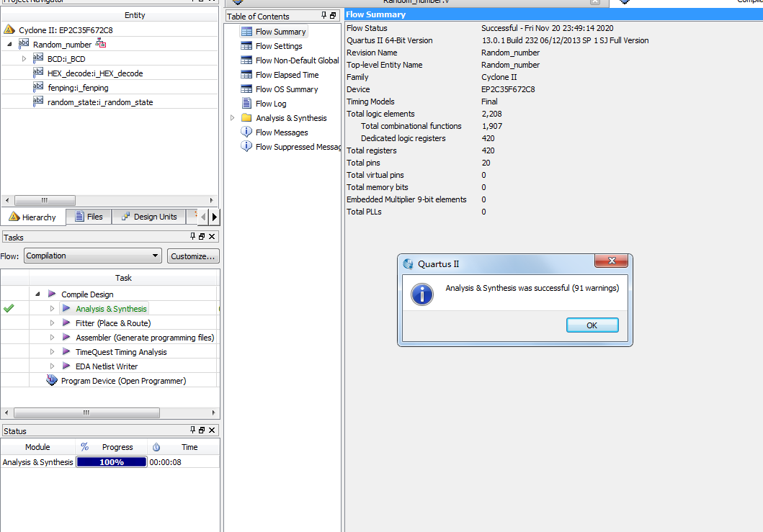Close the Quartus II dialog with X
Viewport: 763px width, 532px height.
(x=612, y=261)
